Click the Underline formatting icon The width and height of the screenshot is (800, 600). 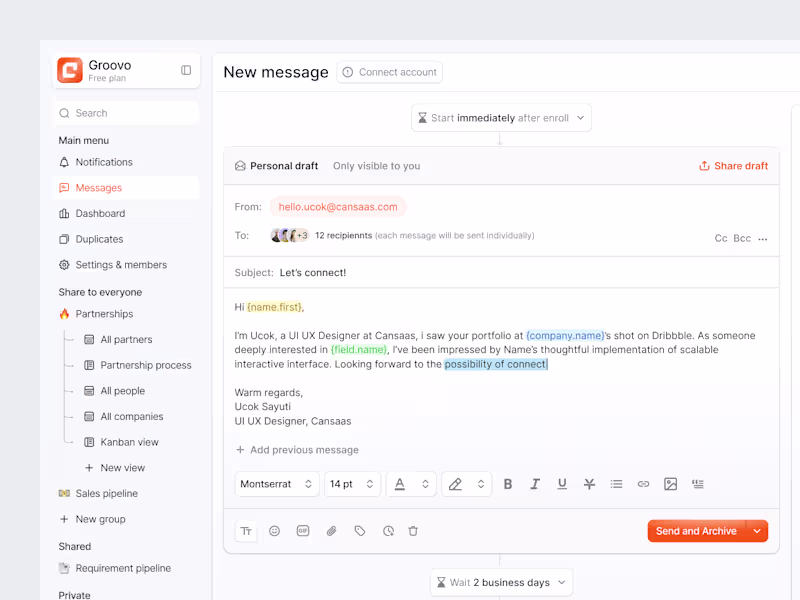[562, 484]
